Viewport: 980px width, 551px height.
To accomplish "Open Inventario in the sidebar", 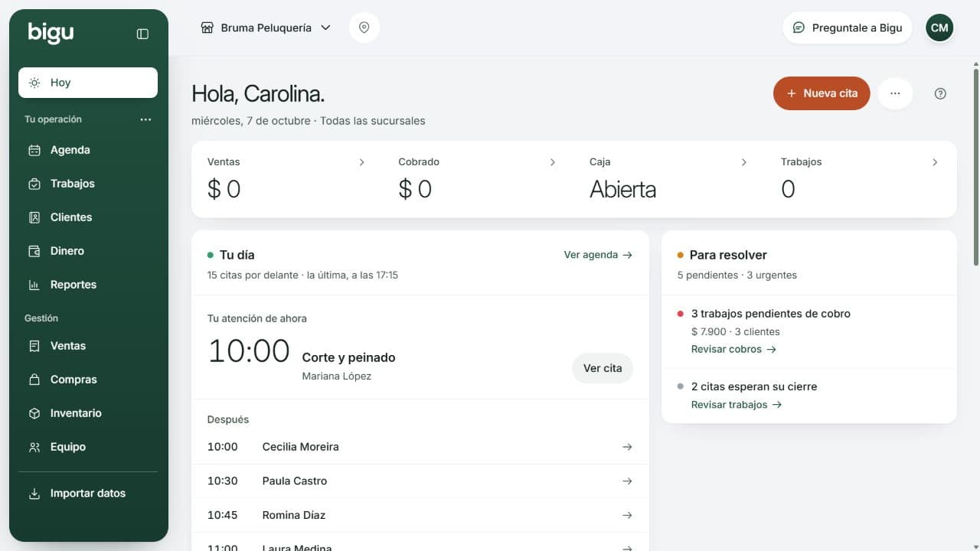I will (88, 413).
